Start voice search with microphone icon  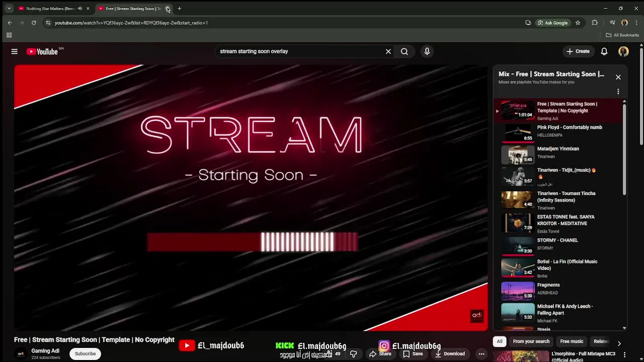[x=427, y=51]
